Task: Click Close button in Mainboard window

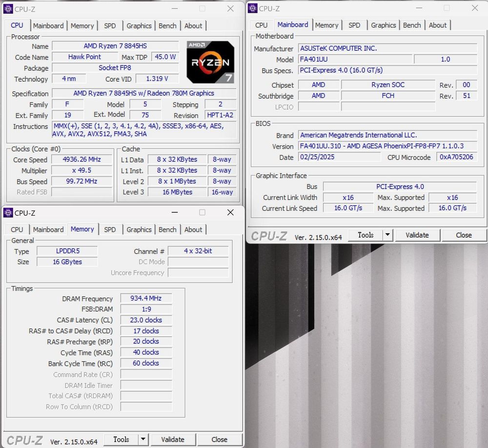Action: pos(464,235)
